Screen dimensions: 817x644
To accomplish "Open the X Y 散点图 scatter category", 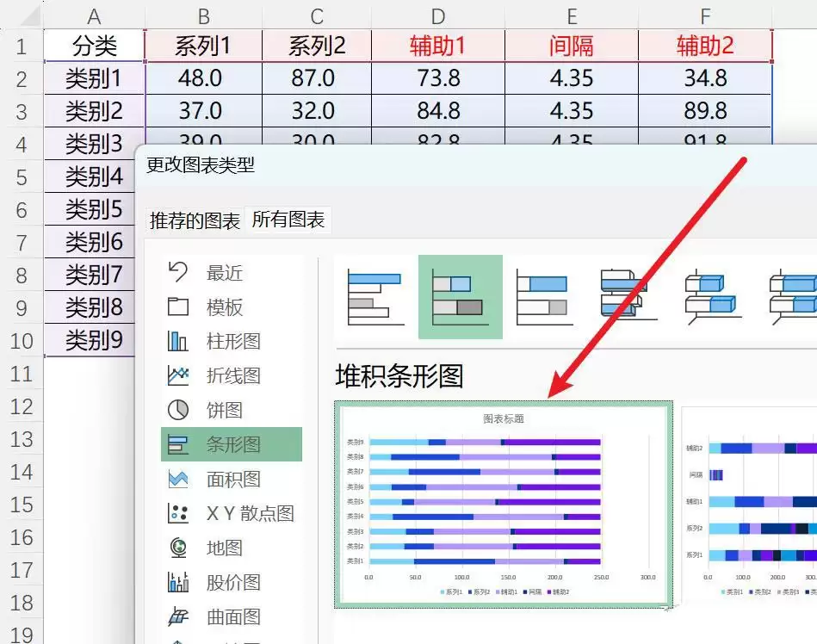I will (232, 513).
